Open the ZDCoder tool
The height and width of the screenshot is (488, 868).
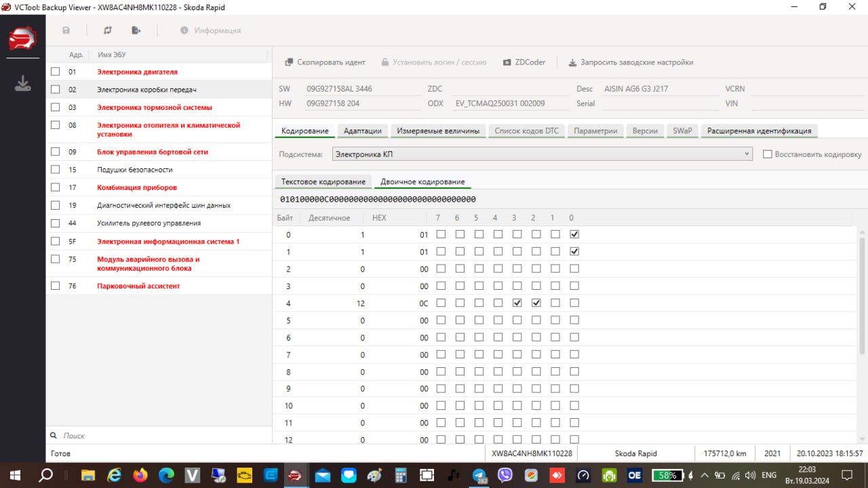(x=524, y=62)
